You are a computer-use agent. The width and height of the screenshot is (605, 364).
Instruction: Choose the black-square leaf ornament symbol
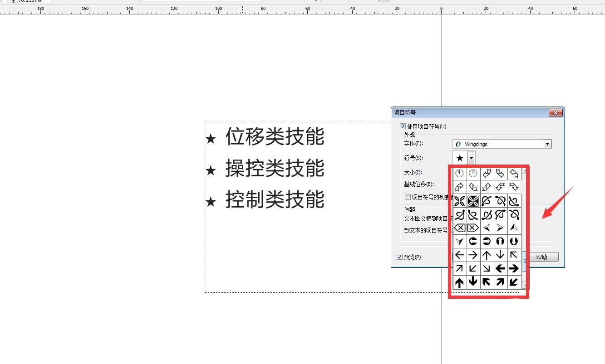(473, 201)
